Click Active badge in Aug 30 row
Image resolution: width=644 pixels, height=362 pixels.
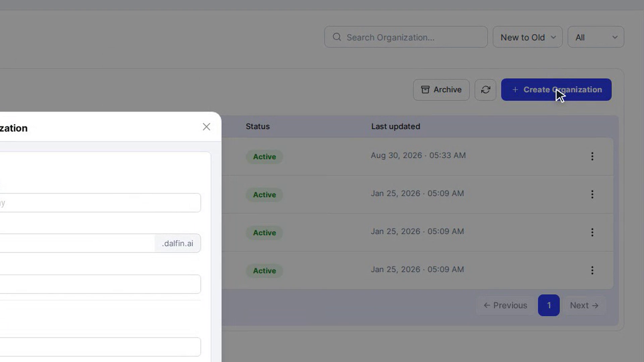click(264, 157)
